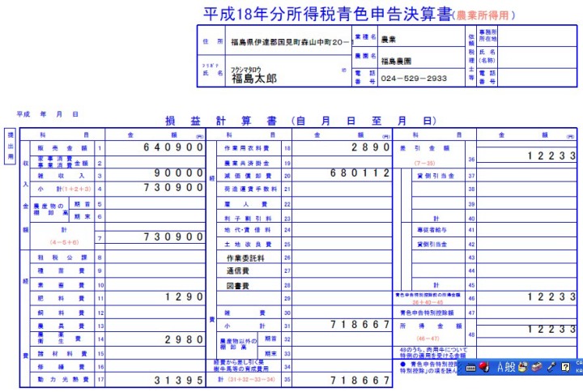Screen dimensions: 583x392
Task: Click the keyboard icon in the IME bar
Action: point(470,368)
